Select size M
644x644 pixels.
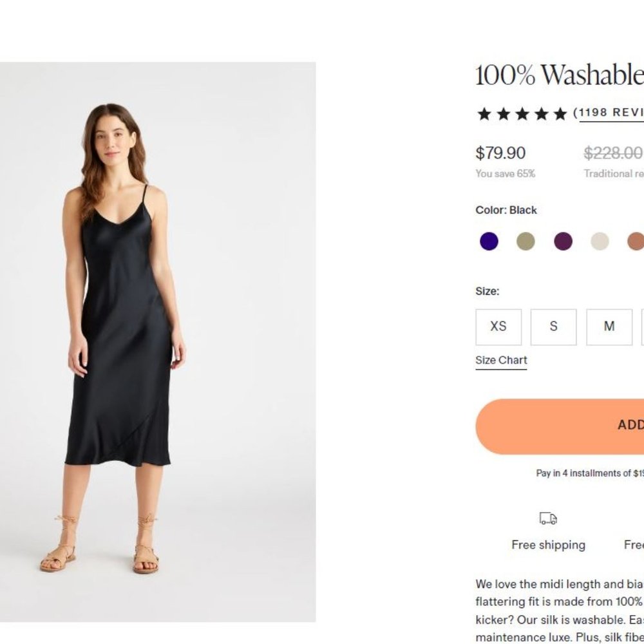point(608,327)
